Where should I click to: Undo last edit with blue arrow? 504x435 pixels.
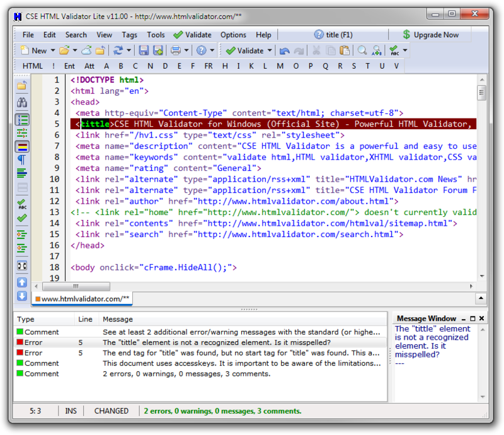285,50
